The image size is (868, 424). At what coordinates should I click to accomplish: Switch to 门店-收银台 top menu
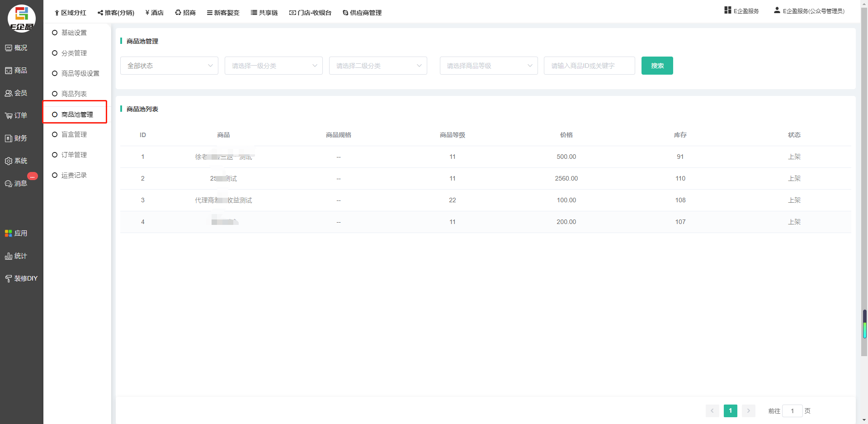tap(311, 13)
